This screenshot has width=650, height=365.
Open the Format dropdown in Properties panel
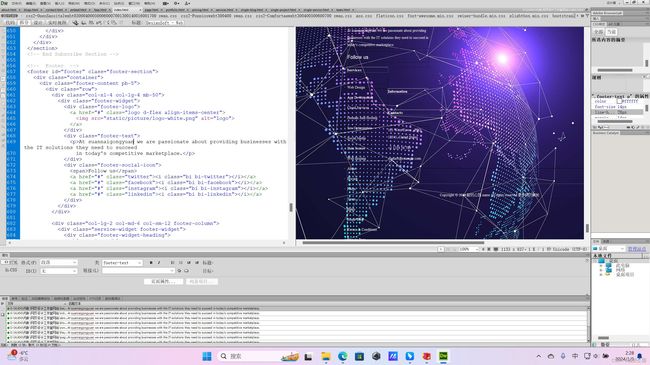tap(58, 263)
